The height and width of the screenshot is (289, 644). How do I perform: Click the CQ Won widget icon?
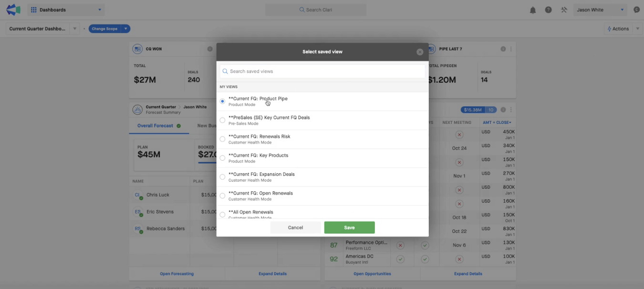pos(137,49)
